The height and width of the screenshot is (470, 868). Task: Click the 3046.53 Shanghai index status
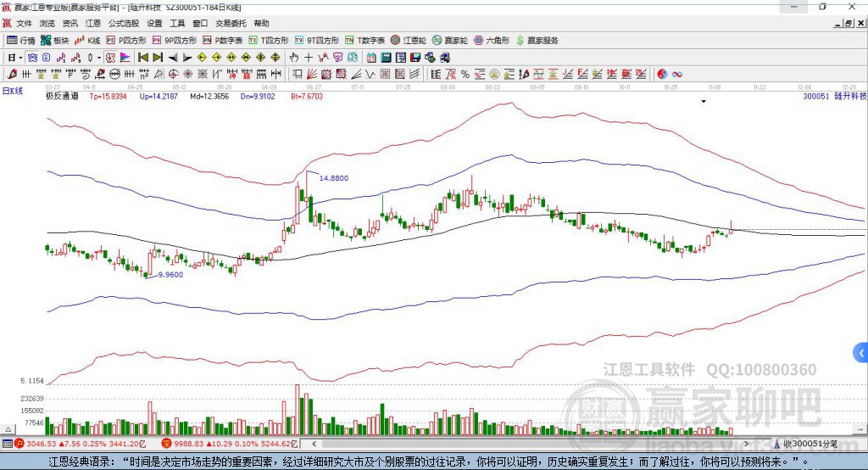tap(41, 444)
